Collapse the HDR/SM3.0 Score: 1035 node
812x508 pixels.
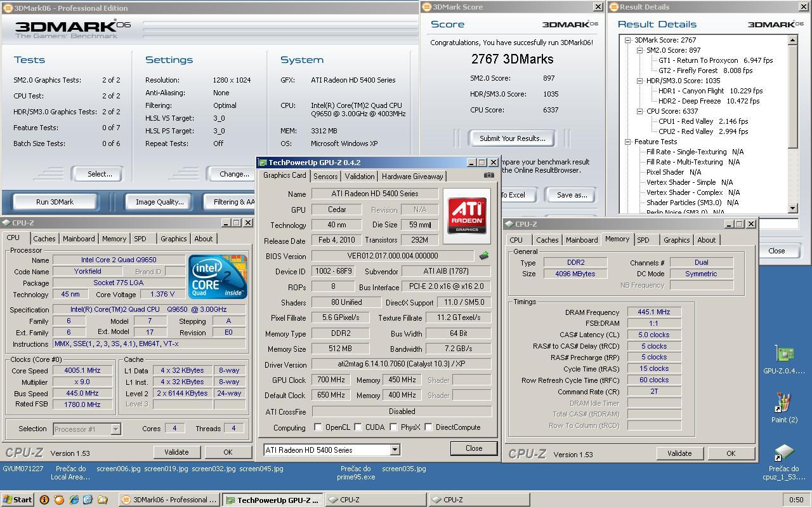point(639,81)
